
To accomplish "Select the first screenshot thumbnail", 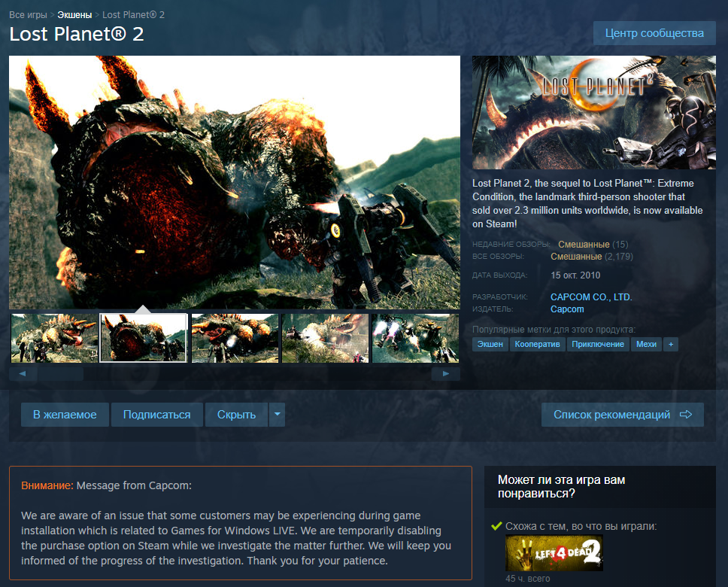I will [54, 338].
